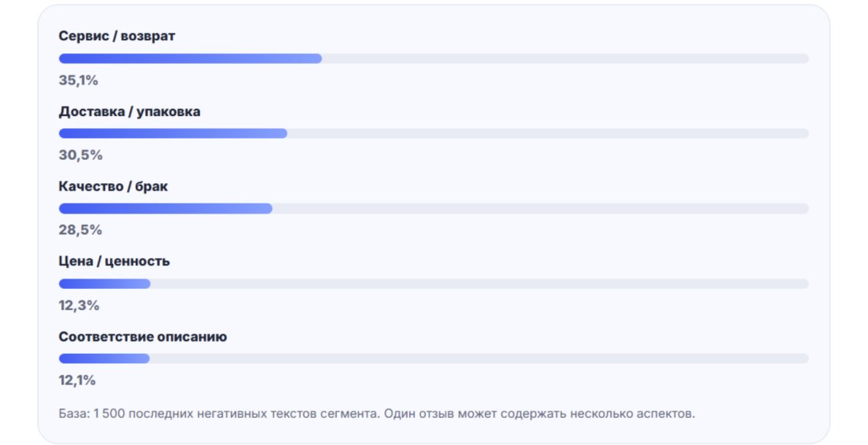This screenshot has height=445, width=868.
Task: Click the 28,5% value
Action: 80,230
